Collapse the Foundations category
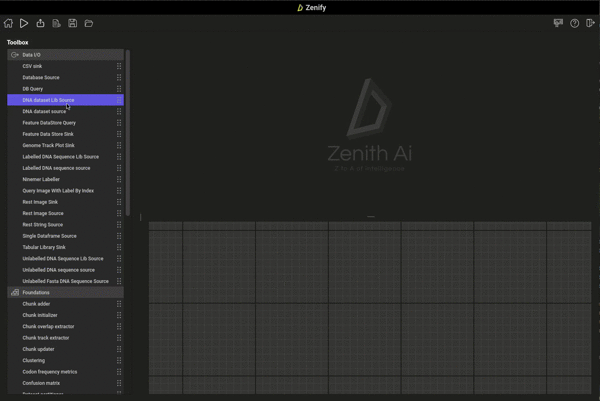The height and width of the screenshot is (401, 600). click(x=65, y=292)
